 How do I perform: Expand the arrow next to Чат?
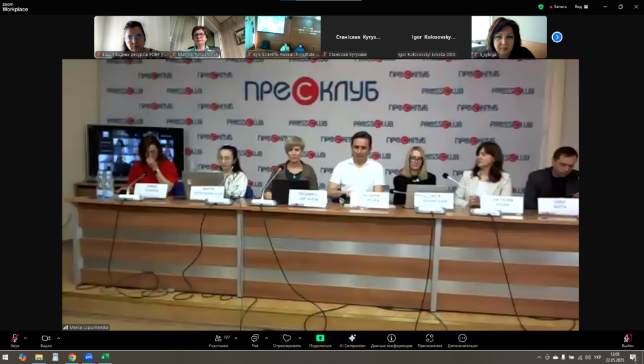[266, 338]
